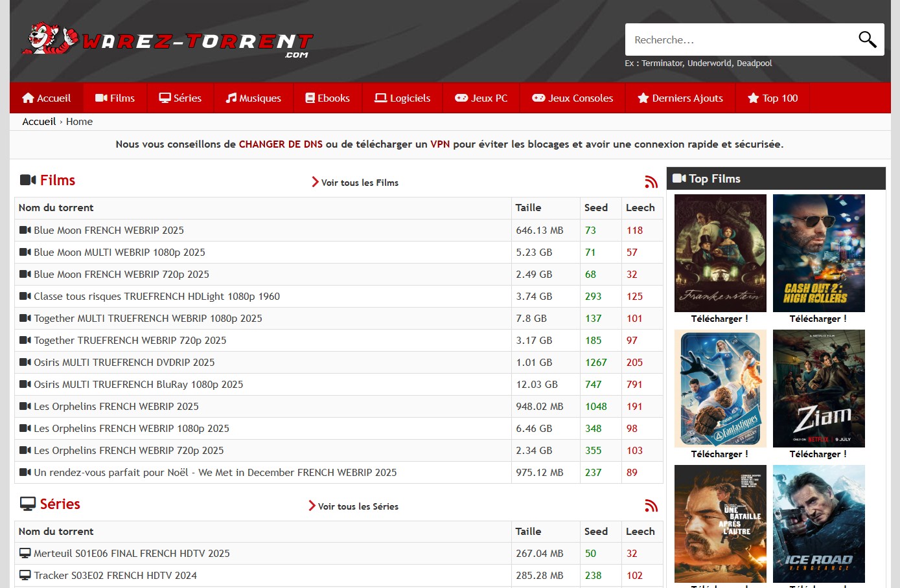Viewport: 900px width, 588px height.
Task: Open the Séries section RSS feed icon
Action: point(651,506)
